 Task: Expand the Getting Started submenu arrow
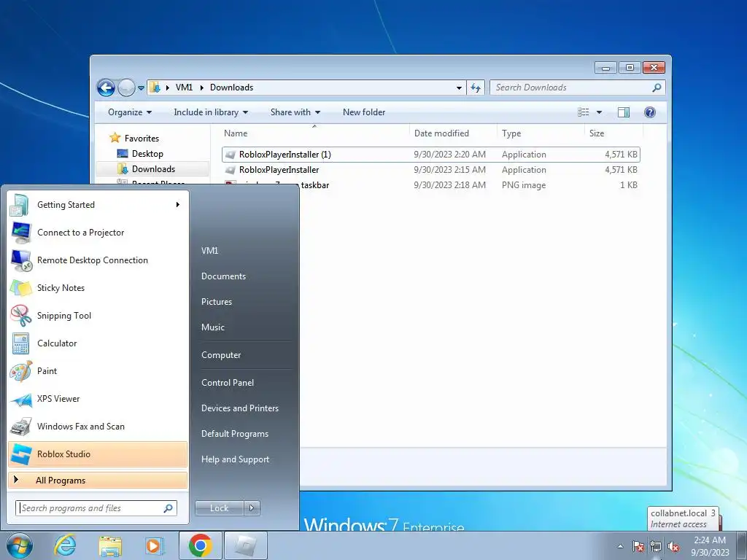point(178,205)
